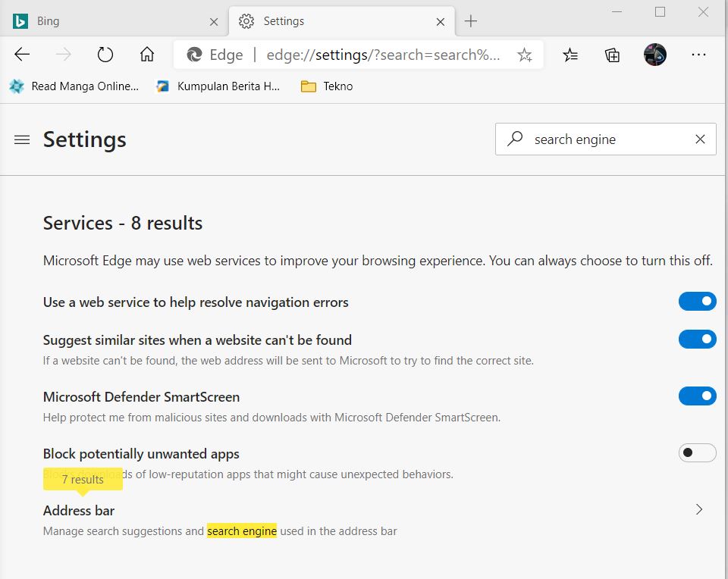Disable Microsoft Defender SmartScreen
728x579 pixels.
pos(696,396)
